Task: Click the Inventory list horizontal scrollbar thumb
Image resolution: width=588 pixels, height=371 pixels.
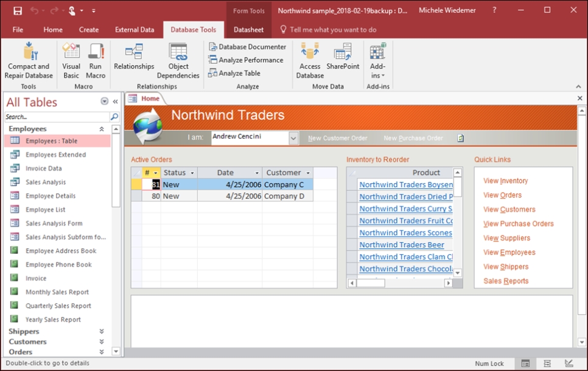Action: click(371, 283)
